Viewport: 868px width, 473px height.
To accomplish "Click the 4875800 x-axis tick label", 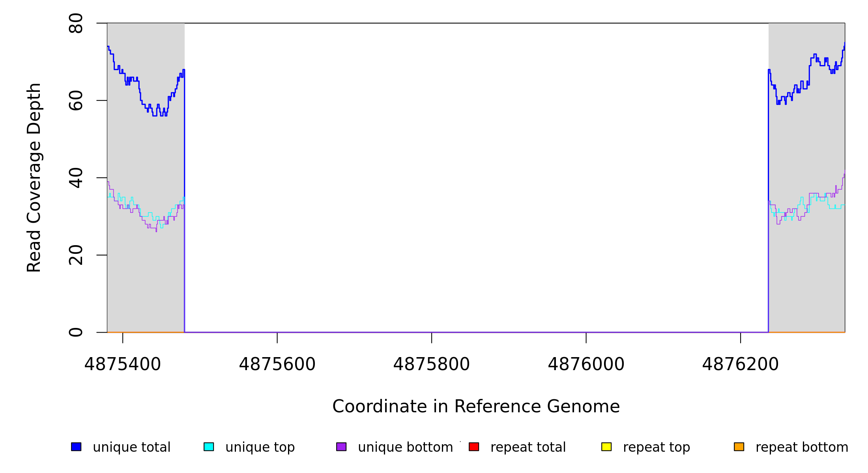I will pyautogui.click(x=432, y=364).
